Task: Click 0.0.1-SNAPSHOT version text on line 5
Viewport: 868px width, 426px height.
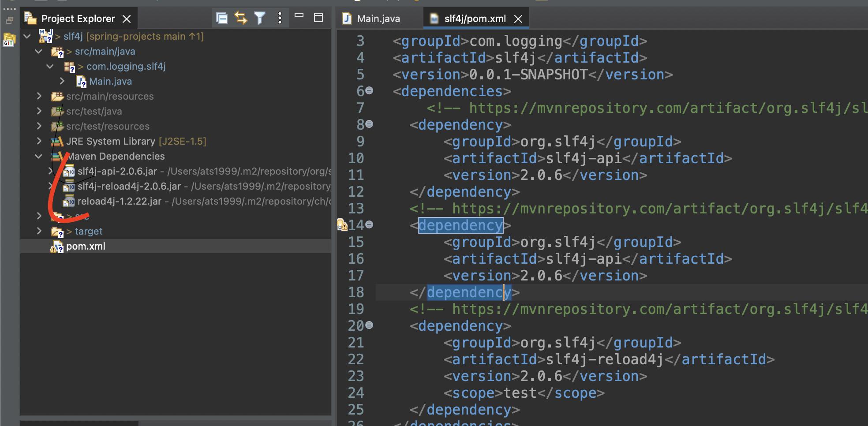Action: (x=528, y=75)
